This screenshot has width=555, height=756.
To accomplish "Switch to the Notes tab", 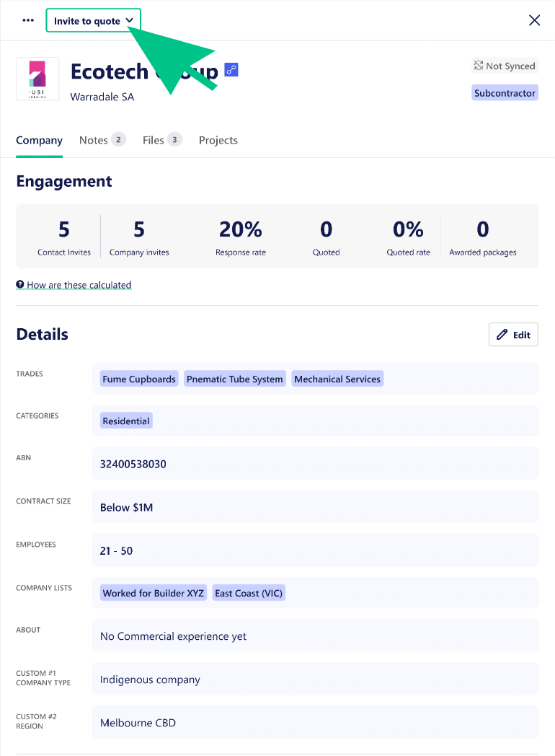I will click(x=102, y=140).
